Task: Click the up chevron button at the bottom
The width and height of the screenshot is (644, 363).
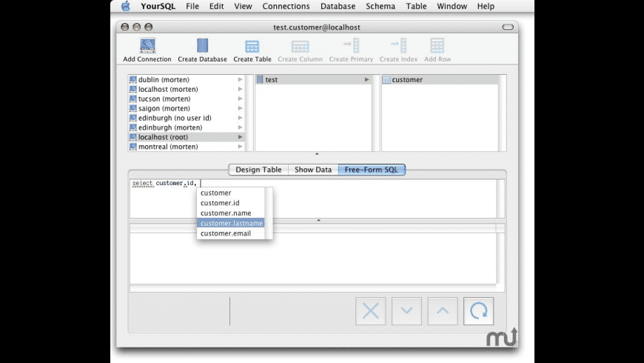Action: [x=443, y=311]
